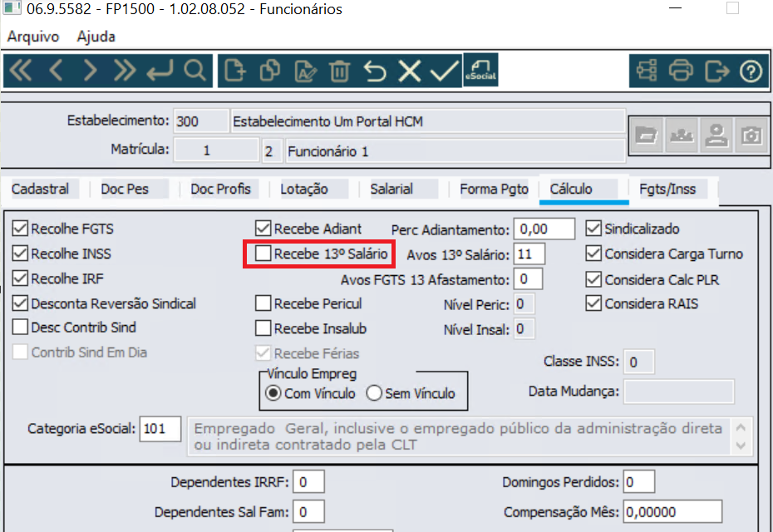Edit the current record

point(305,71)
